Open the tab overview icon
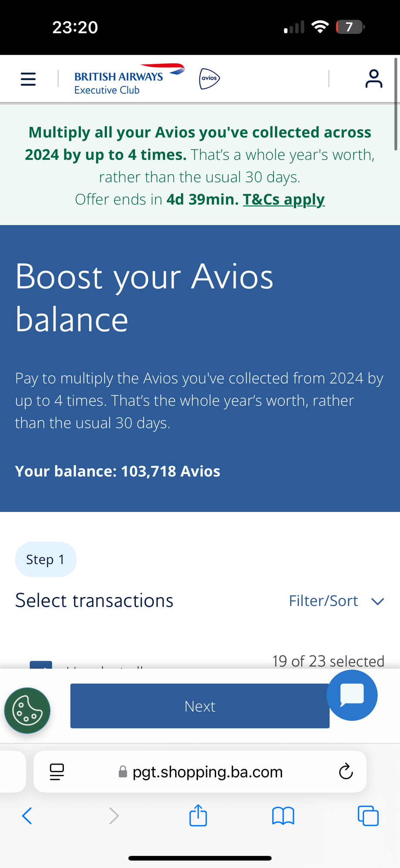Viewport: 400px width, 868px height. [x=368, y=816]
